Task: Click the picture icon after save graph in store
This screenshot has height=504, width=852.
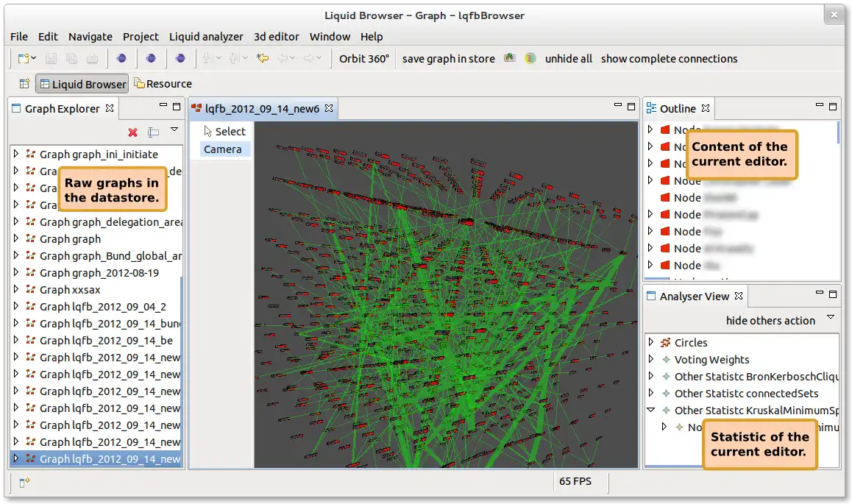Action: click(509, 57)
